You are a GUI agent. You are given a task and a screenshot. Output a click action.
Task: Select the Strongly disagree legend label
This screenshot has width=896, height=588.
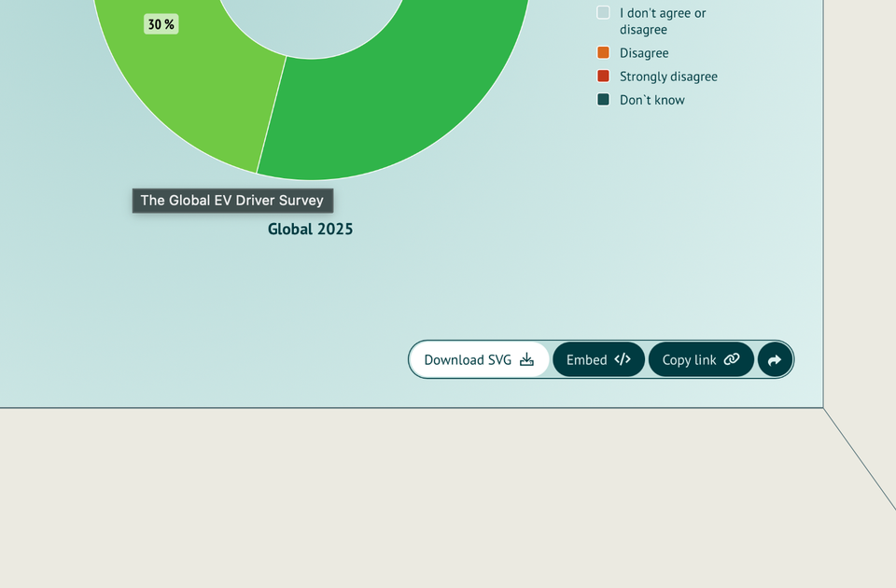(668, 77)
